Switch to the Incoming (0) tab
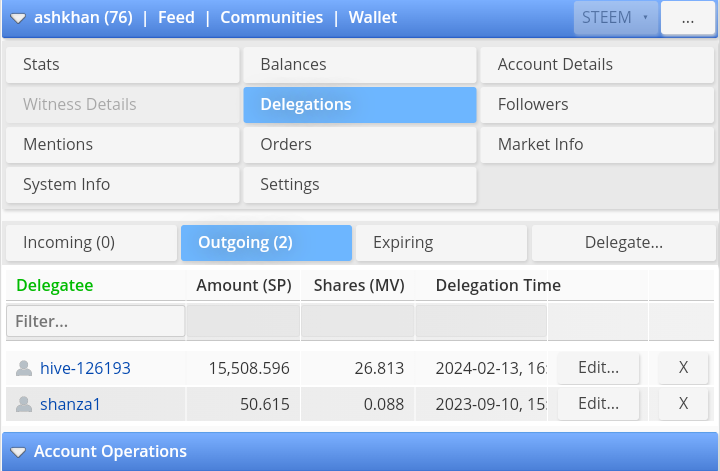 coord(91,242)
